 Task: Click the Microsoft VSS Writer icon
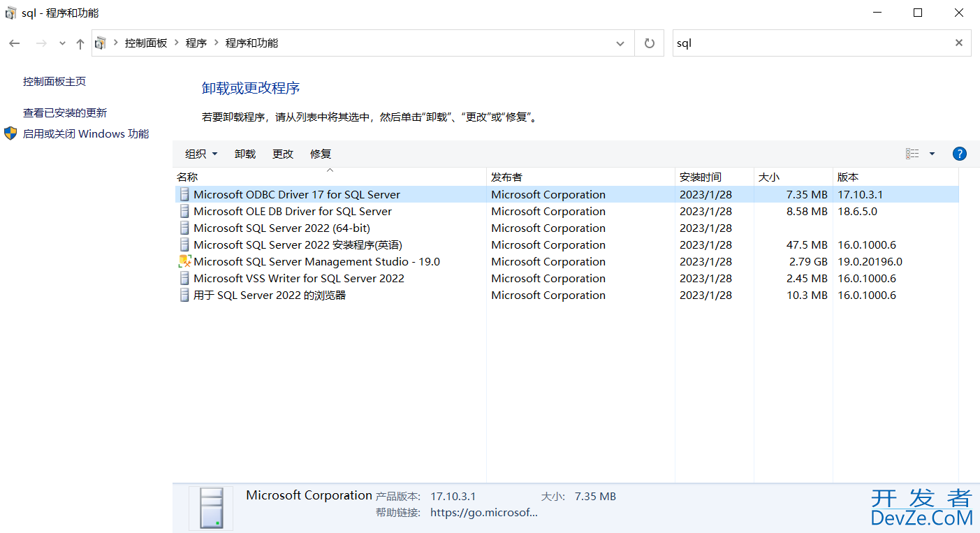(x=184, y=279)
